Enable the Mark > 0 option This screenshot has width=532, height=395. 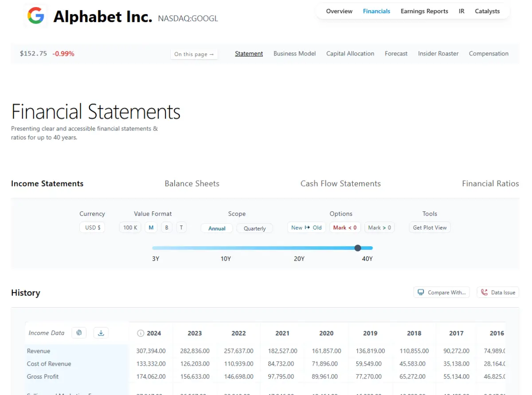tap(379, 228)
